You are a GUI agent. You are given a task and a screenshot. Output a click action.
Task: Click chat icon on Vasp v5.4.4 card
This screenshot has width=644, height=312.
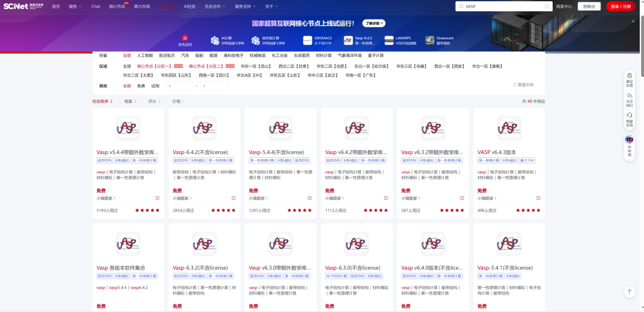pos(157,198)
